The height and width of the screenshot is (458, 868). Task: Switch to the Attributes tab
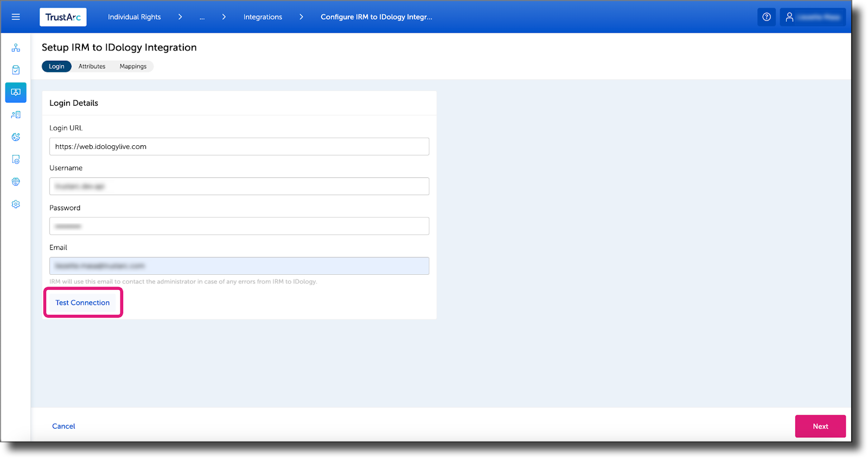(x=92, y=66)
